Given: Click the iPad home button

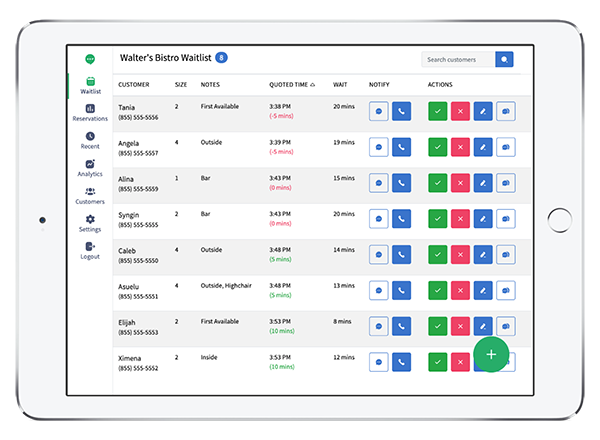Looking at the screenshot, I should [559, 220].
